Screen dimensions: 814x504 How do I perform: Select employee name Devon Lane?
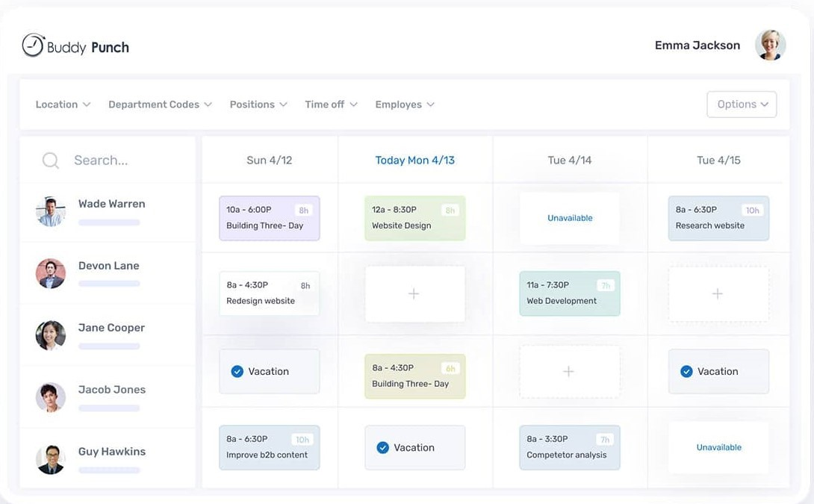(108, 265)
